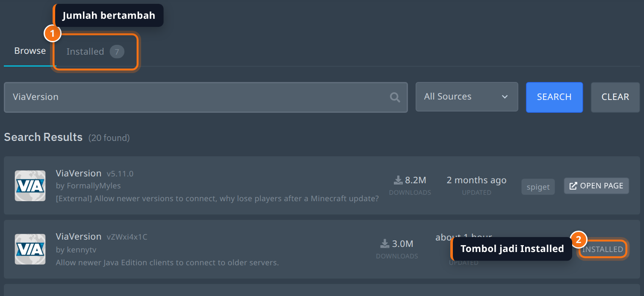644x296 pixels.
Task: Switch to the Browse tab
Action: [x=30, y=51]
